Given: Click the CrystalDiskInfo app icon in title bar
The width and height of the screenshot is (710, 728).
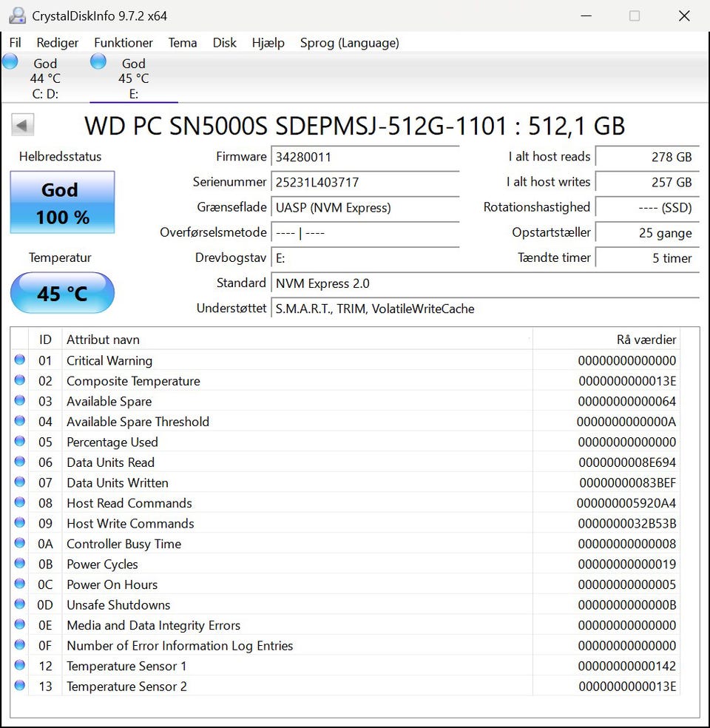Looking at the screenshot, I should tap(17, 16).
